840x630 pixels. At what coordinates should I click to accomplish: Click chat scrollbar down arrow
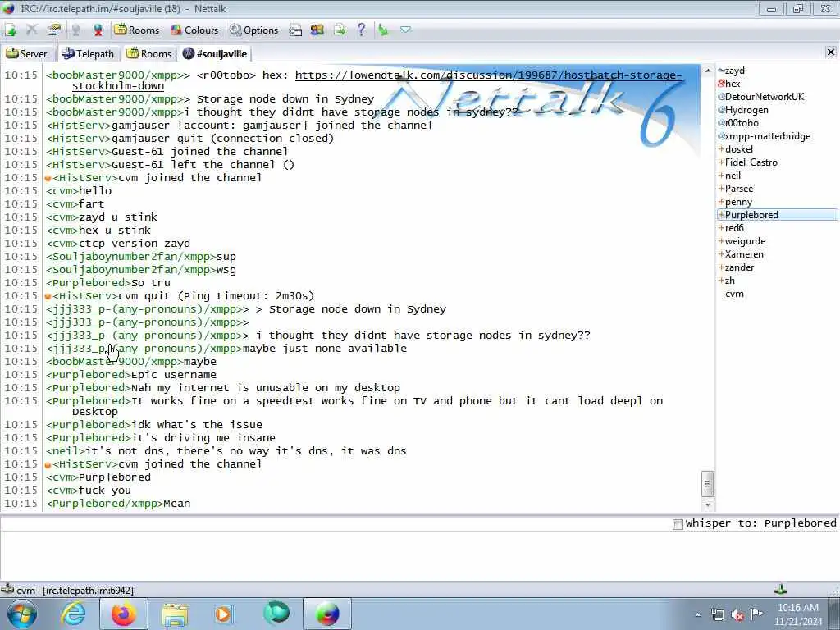click(x=708, y=504)
